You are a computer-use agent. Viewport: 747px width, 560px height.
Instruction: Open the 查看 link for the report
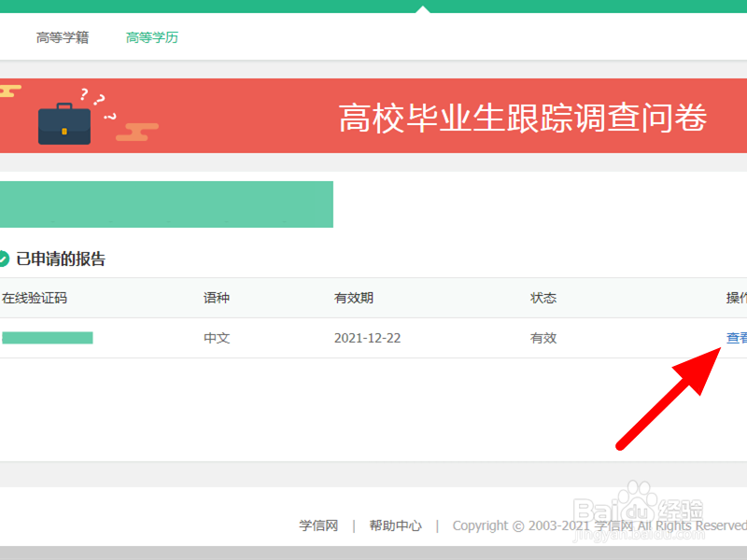(x=737, y=338)
